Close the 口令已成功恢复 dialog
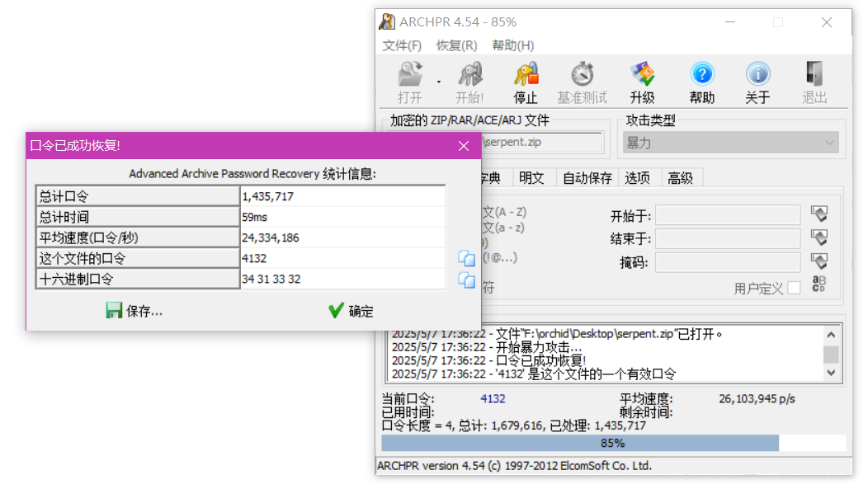The image size is (868, 484). [x=464, y=146]
